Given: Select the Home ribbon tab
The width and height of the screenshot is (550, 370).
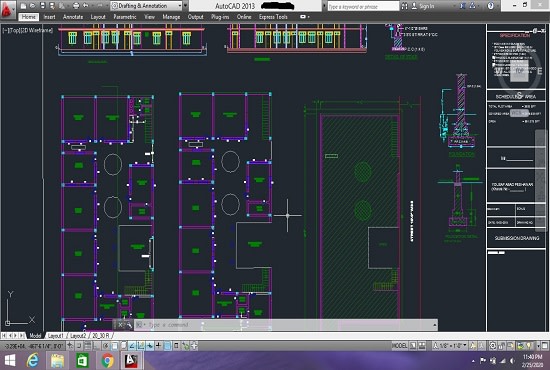Looking at the screenshot, I should click(x=28, y=17).
